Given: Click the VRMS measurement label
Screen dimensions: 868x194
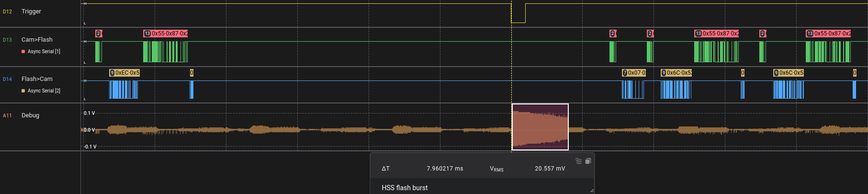Looking at the screenshot, I should [x=496, y=169].
